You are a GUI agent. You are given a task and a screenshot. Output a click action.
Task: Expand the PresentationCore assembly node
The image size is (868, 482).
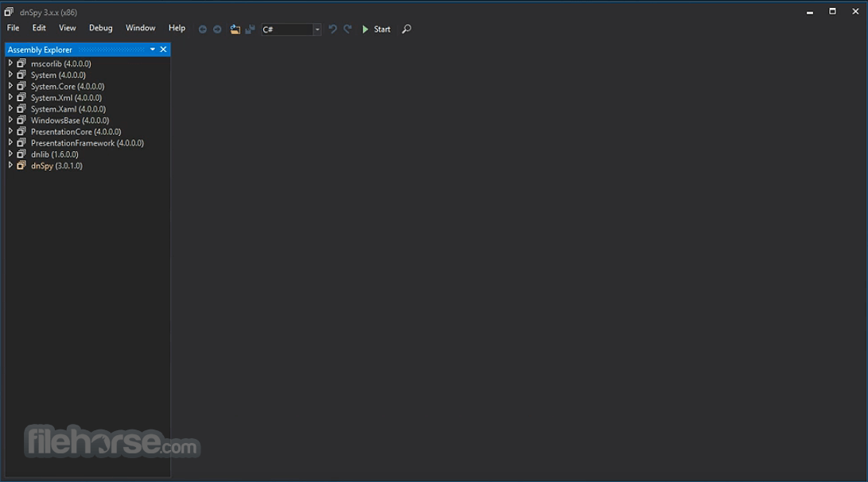pyautogui.click(x=10, y=131)
